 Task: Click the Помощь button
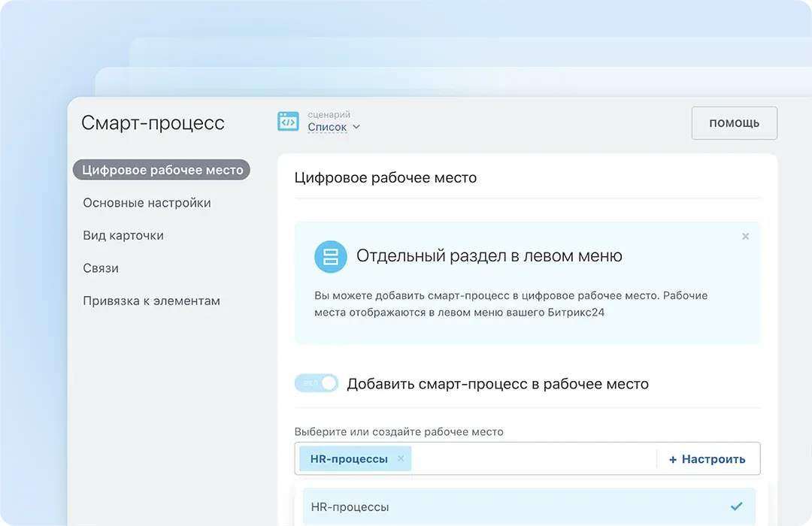(734, 122)
